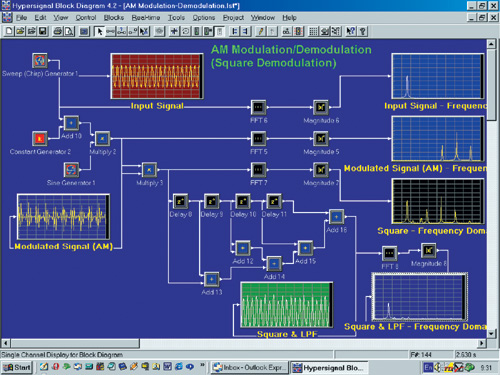Click the Print toolbar icon
The height and width of the screenshot is (375, 500).
[58, 31]
